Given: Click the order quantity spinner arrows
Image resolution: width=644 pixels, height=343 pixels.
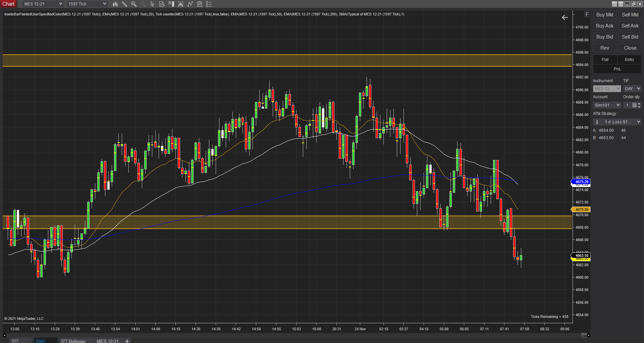Looking at the screenshot, I should coord(639,105).
